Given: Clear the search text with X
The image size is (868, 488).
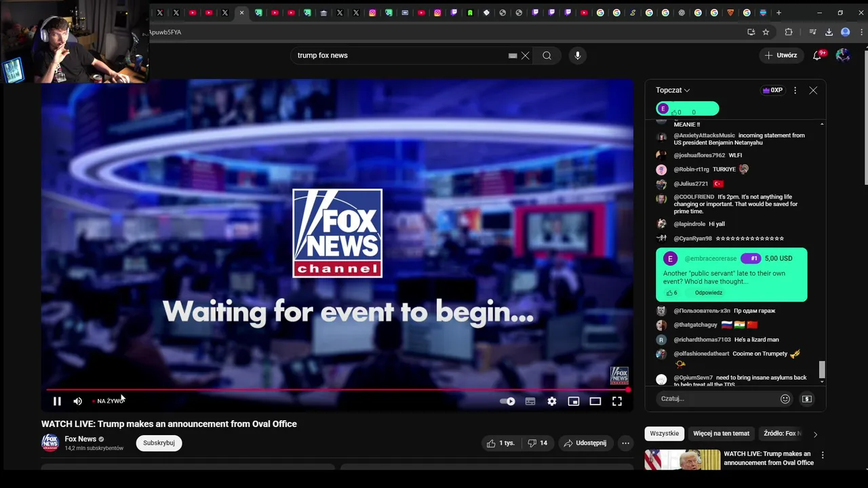Looking at the screenshot, I should 525,56.
